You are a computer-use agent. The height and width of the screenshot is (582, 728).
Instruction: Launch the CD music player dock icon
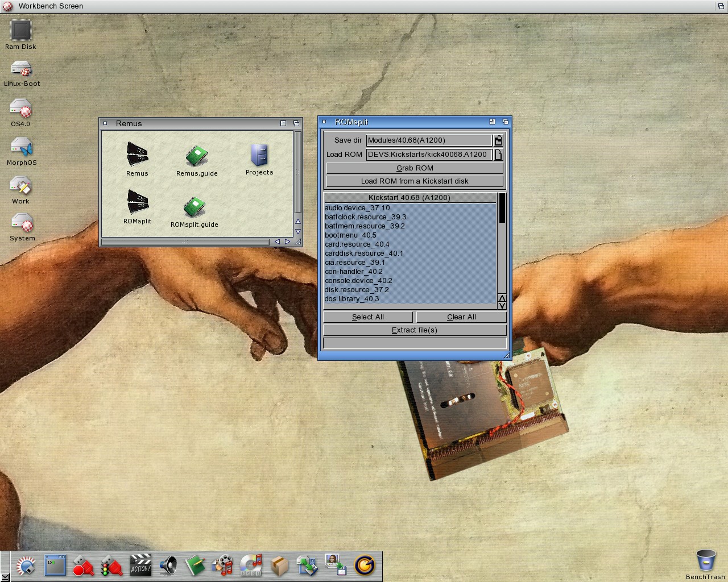click(251, 566)
